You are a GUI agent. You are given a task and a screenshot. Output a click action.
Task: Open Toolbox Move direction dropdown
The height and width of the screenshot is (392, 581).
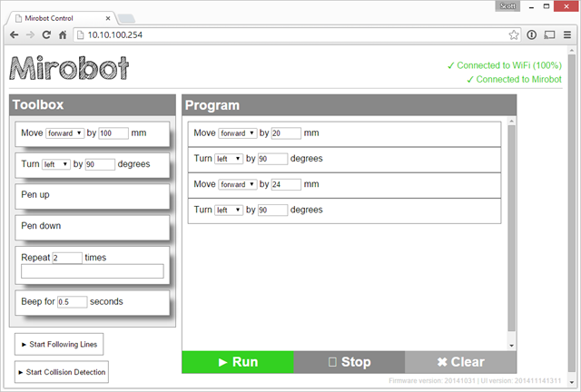click(x=64, y=133)
